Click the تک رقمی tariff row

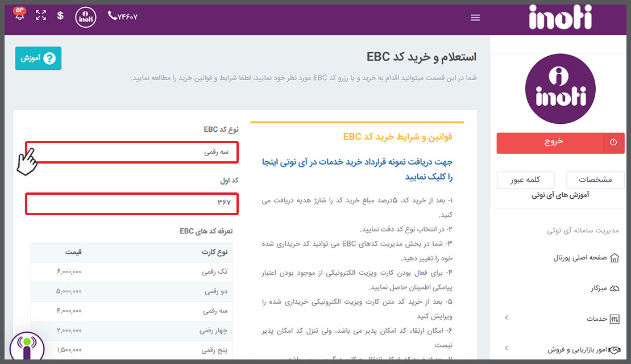click(131, 272)
